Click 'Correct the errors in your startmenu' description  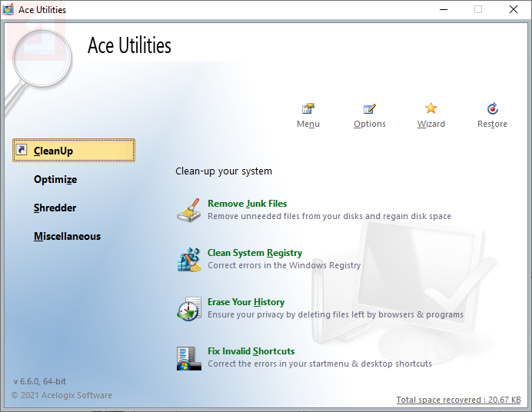point(320,364)
